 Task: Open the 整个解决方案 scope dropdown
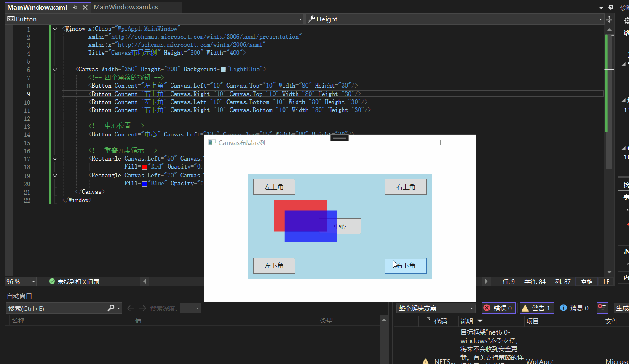(436, 308)
